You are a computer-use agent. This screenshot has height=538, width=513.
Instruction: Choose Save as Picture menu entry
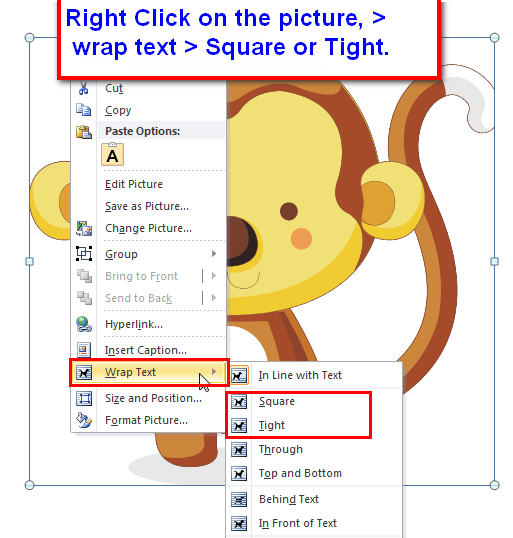point(147,206)
